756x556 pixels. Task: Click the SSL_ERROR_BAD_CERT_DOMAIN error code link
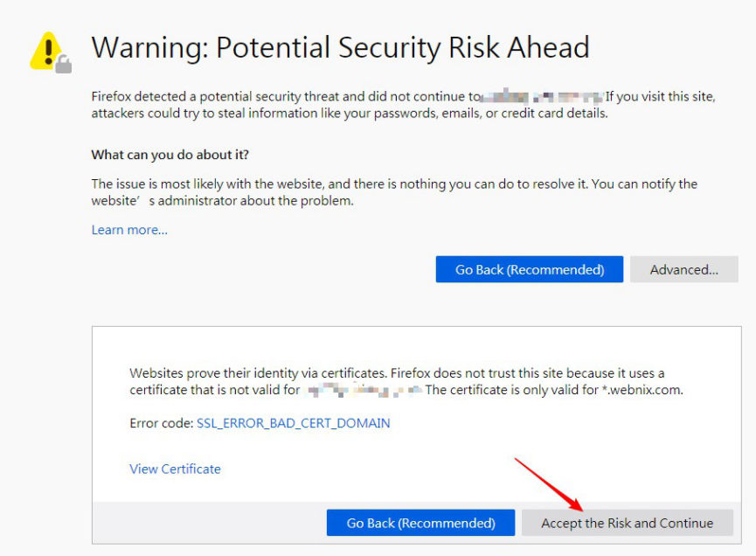tap(294, 423)
